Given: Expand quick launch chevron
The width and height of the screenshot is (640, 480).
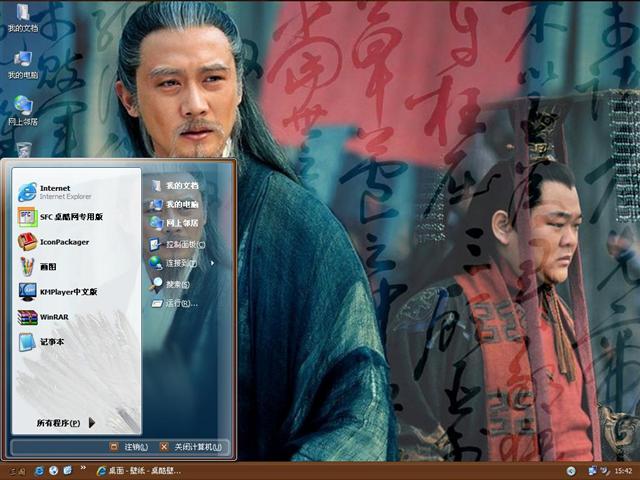Looking at the screenshot, I should click(83, 468).
